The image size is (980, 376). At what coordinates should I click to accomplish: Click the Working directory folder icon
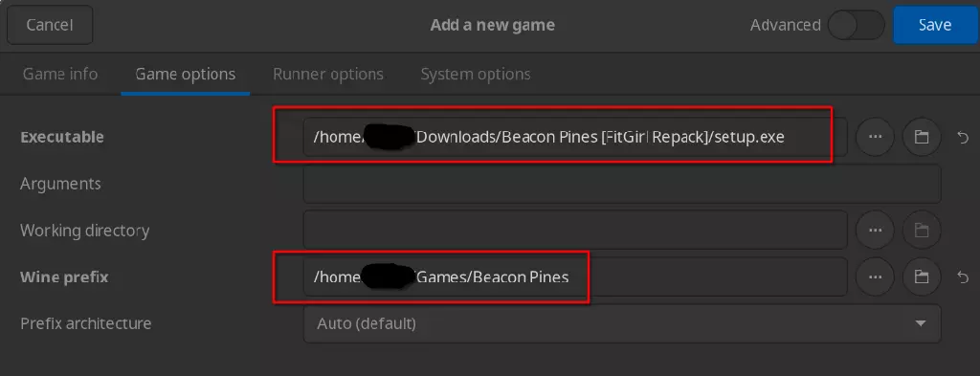coord(922,231)
